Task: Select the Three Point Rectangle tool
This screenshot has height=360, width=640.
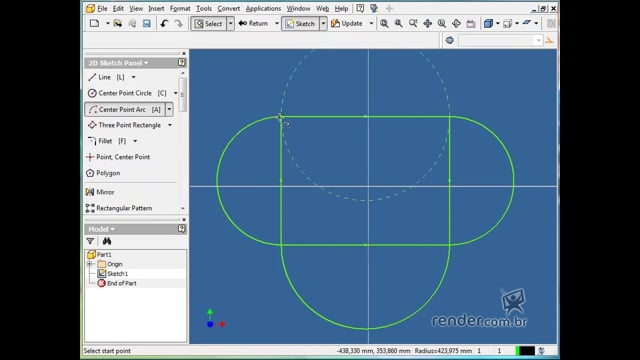Action: coord(124,125)
